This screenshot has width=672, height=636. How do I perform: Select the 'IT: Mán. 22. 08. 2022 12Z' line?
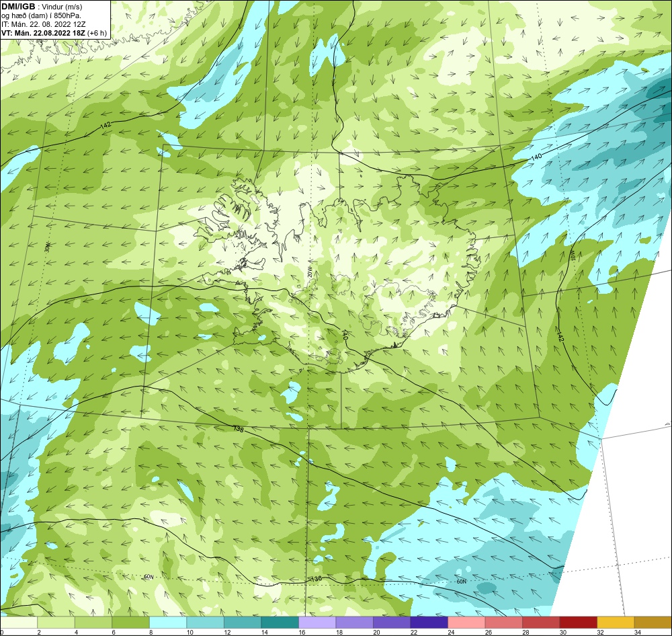(43, 24)
